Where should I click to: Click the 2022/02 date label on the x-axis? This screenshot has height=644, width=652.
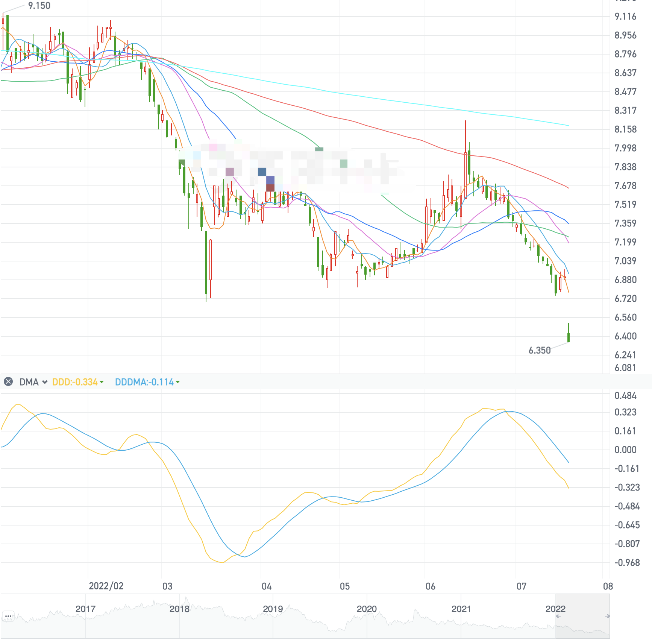coord(106,586)
